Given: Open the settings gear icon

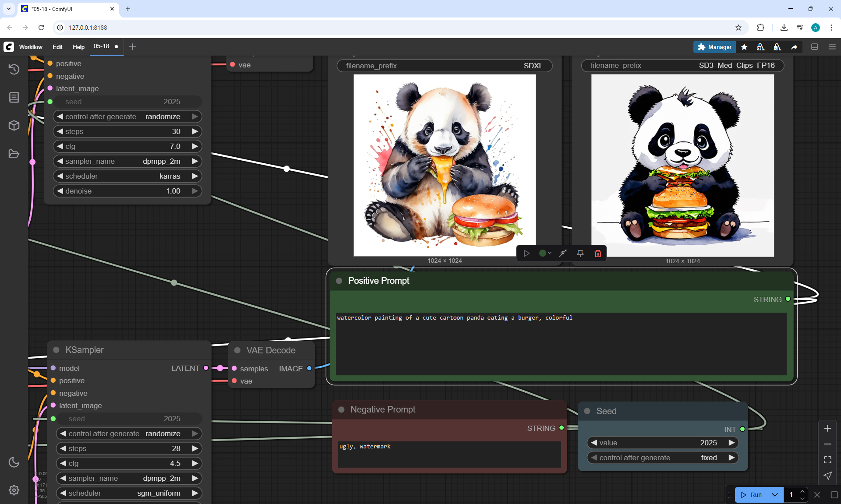Looking at the screenshot, I should coord(14,490).
